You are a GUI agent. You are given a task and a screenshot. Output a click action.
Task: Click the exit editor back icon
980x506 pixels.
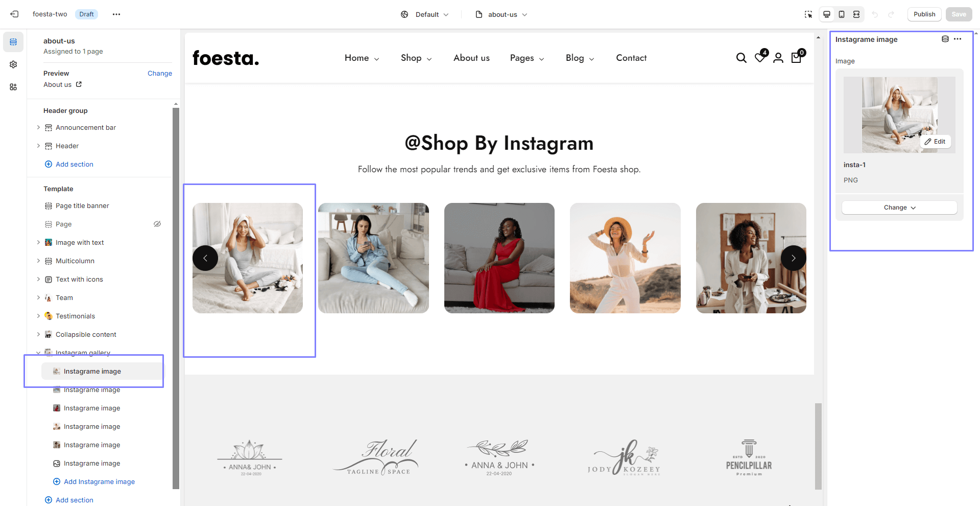click(14, 14)
